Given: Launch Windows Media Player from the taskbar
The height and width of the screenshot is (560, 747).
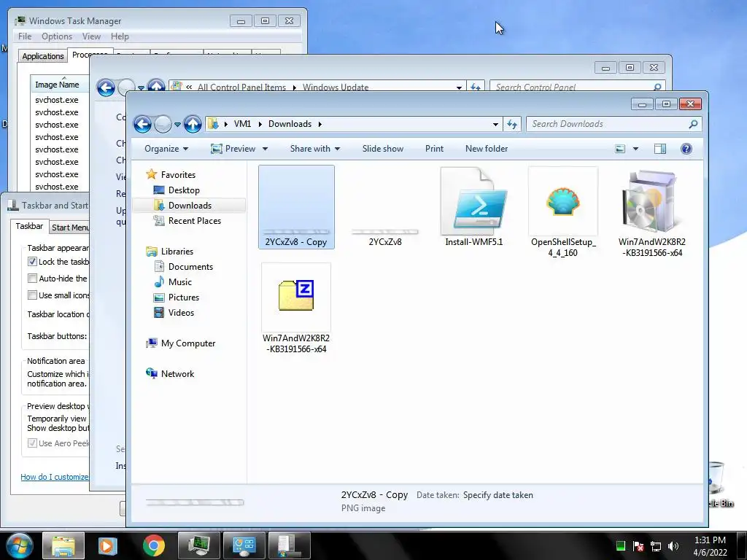Looking at the screenshot, I should (x=108, y=545).
